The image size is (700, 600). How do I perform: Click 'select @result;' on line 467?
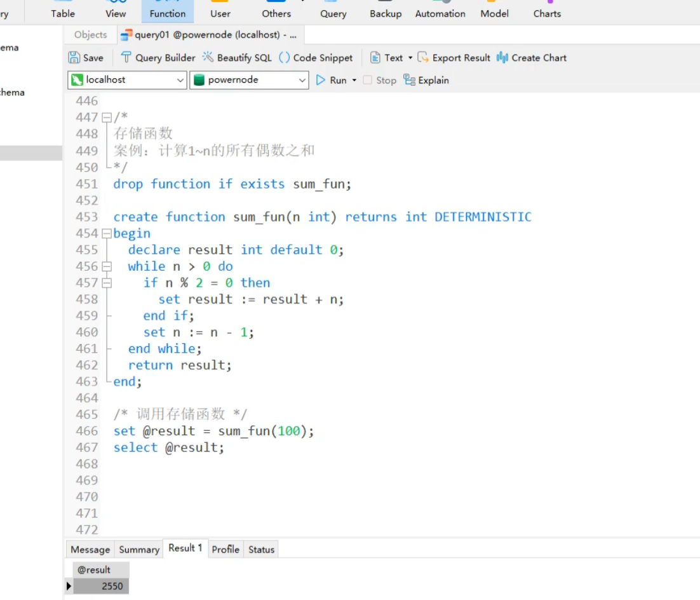coord(169,447)
